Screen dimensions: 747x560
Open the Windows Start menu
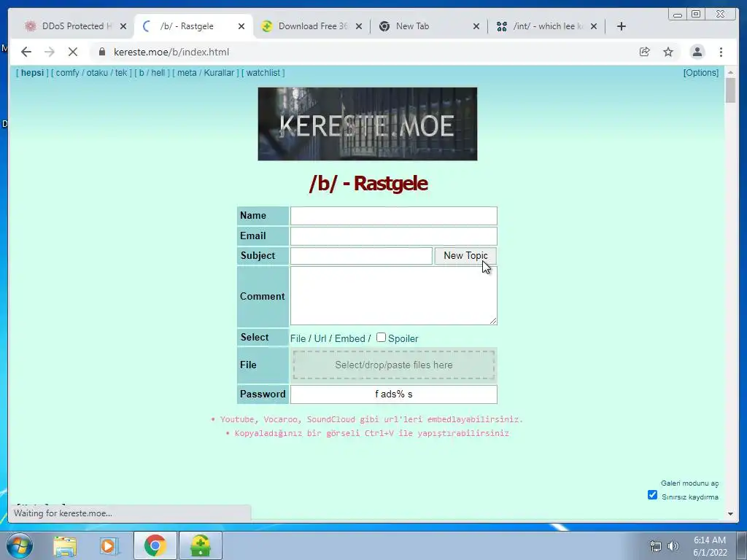tap(20, 545)
